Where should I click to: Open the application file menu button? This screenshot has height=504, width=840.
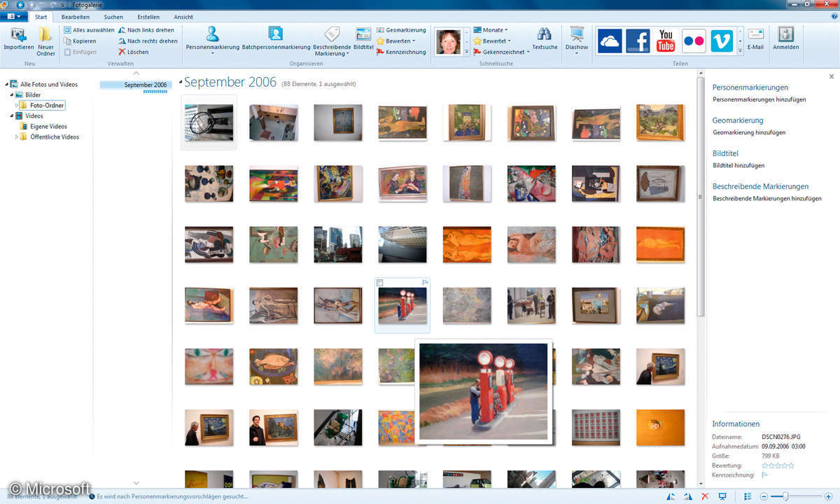click(x=13, y=16)
